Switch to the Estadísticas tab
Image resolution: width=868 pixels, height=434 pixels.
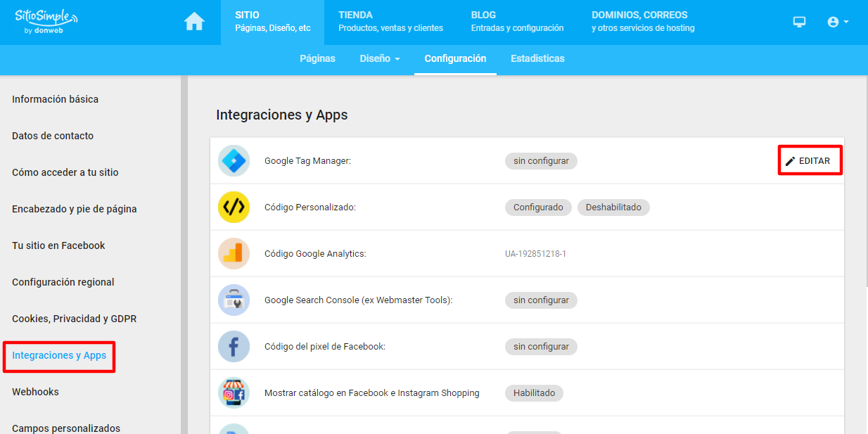click(537, 58)
